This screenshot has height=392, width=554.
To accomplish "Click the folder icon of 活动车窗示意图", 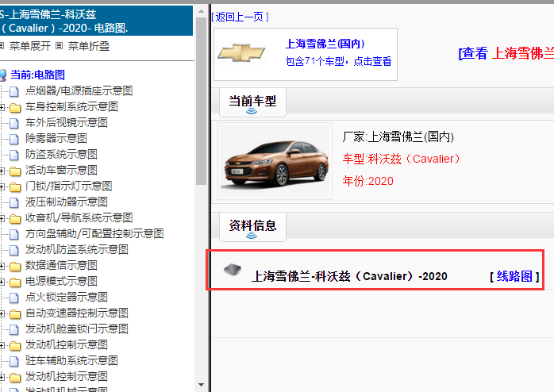I will click(x=15, y=171).
